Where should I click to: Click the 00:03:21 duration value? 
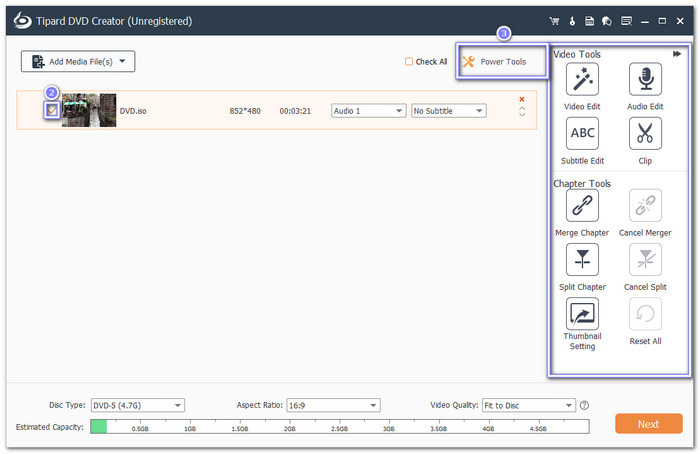point(295,111)
